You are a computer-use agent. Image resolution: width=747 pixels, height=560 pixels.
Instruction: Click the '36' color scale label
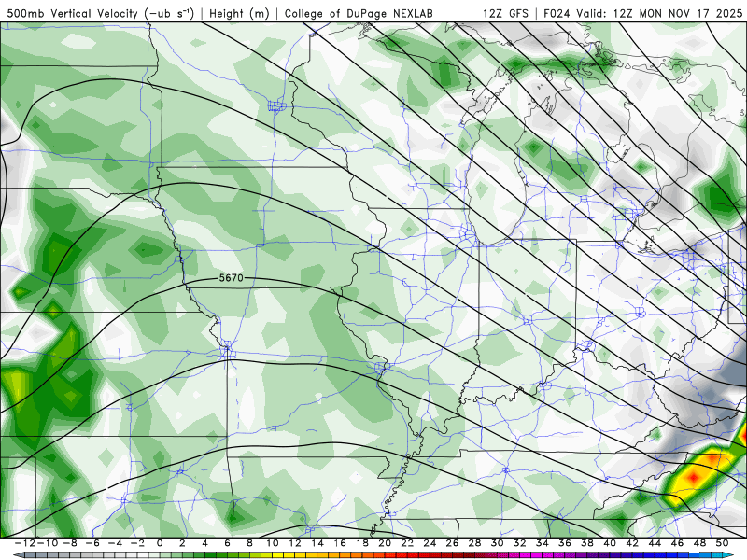565,543
